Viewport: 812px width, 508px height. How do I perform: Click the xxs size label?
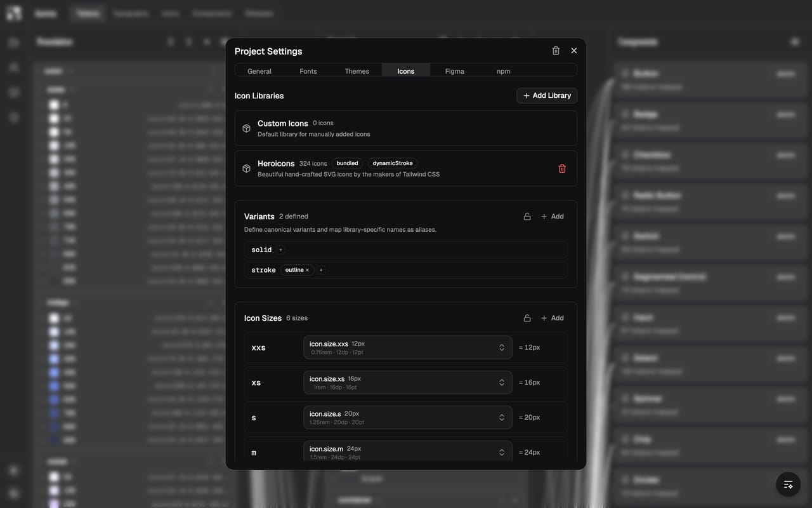(x=258, y=348)
